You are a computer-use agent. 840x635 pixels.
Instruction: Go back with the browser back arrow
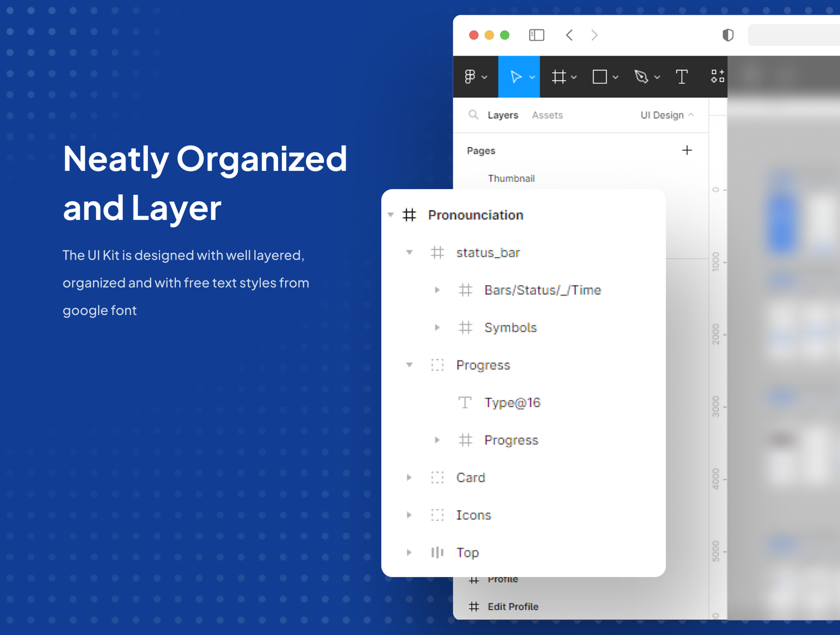click(x=570, y=35)
